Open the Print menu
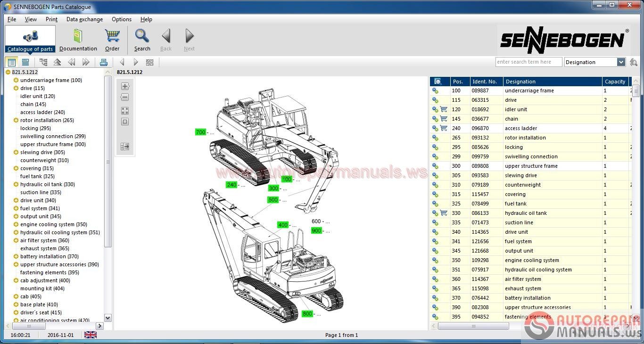The width and height of the screenshot is (644, 344). tap(51, 19)
